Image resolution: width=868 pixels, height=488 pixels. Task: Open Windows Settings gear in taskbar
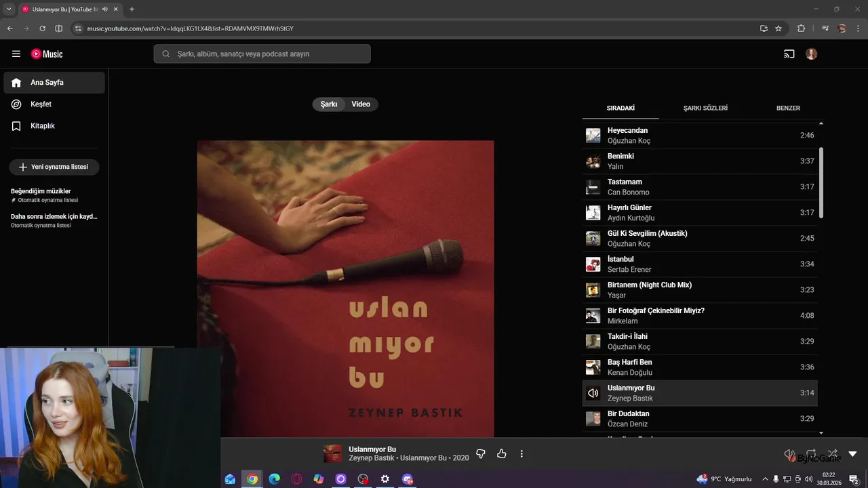pos(385,479)
